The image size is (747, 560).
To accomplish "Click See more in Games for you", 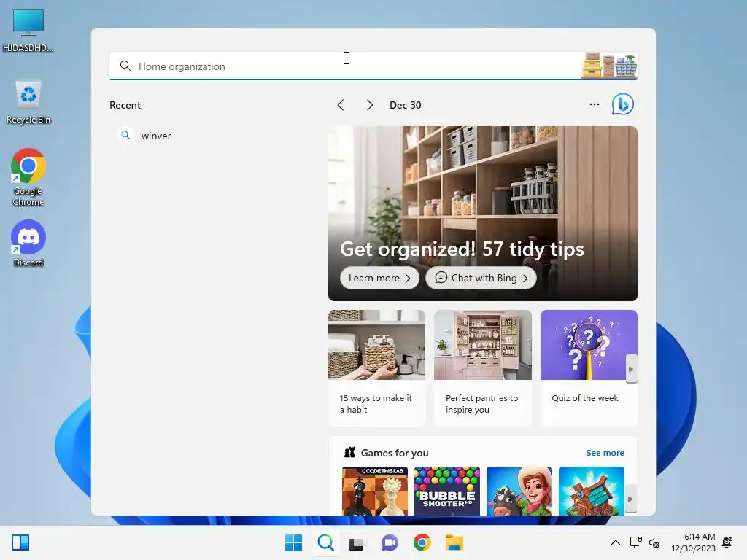I will pos(605,453).
